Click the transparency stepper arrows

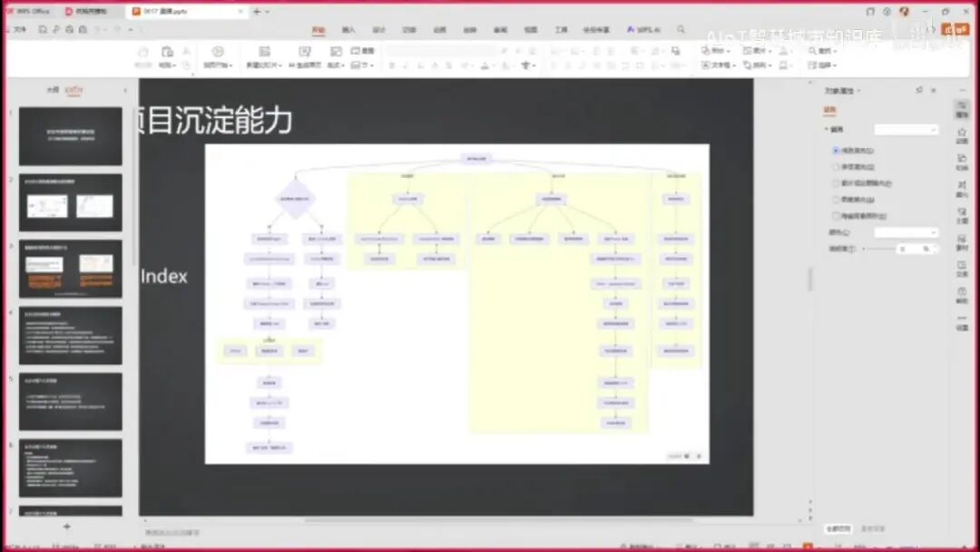(x=935, y=249)
